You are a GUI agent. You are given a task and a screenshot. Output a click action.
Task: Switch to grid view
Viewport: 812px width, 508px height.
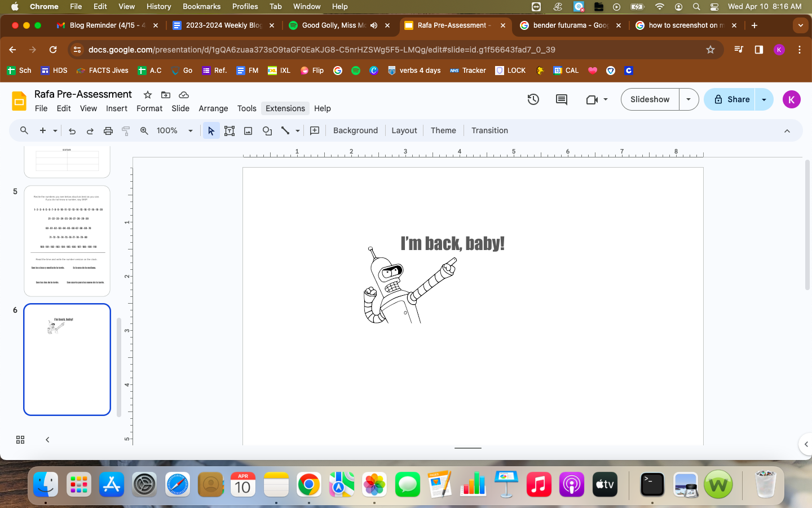[x=20, y=440]
